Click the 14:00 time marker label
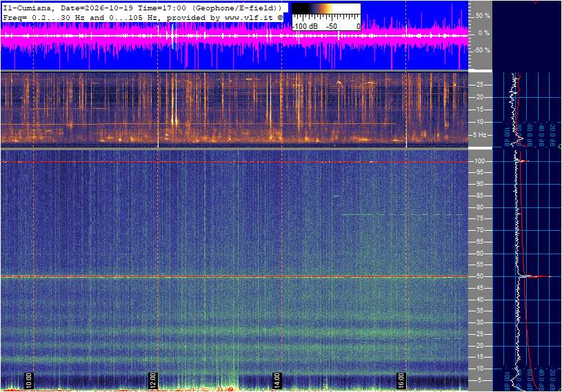This screenshot has height=392, width=562. [x=277, y=380]
